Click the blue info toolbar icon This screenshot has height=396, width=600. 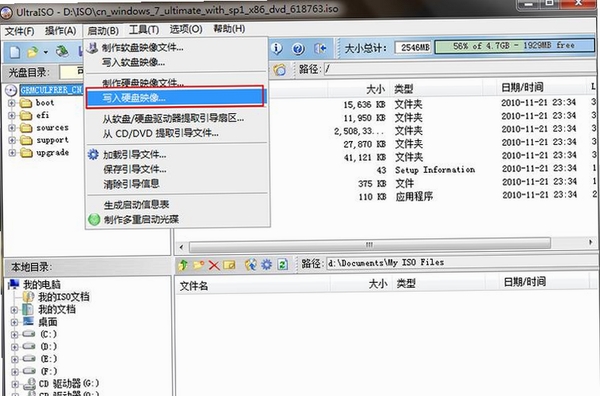(277, 48)
